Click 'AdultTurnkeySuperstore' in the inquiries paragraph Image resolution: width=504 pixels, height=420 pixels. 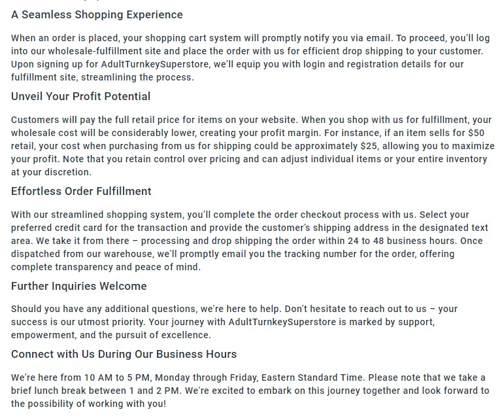[x=282, y=322]
